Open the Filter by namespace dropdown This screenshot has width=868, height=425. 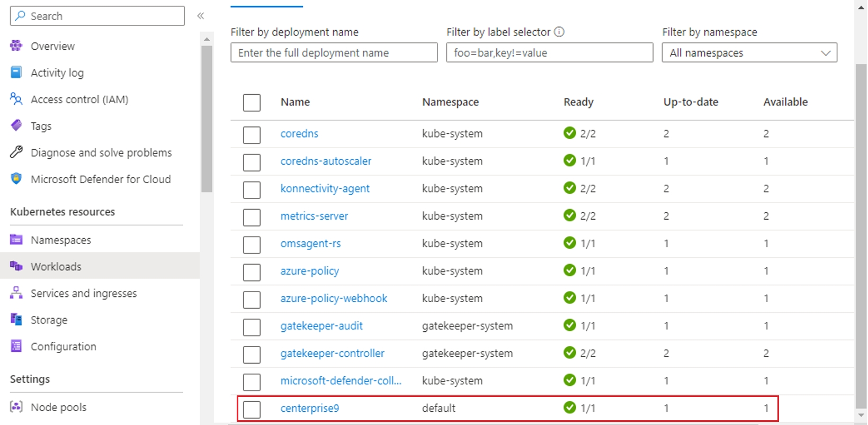tap(749, 53)
